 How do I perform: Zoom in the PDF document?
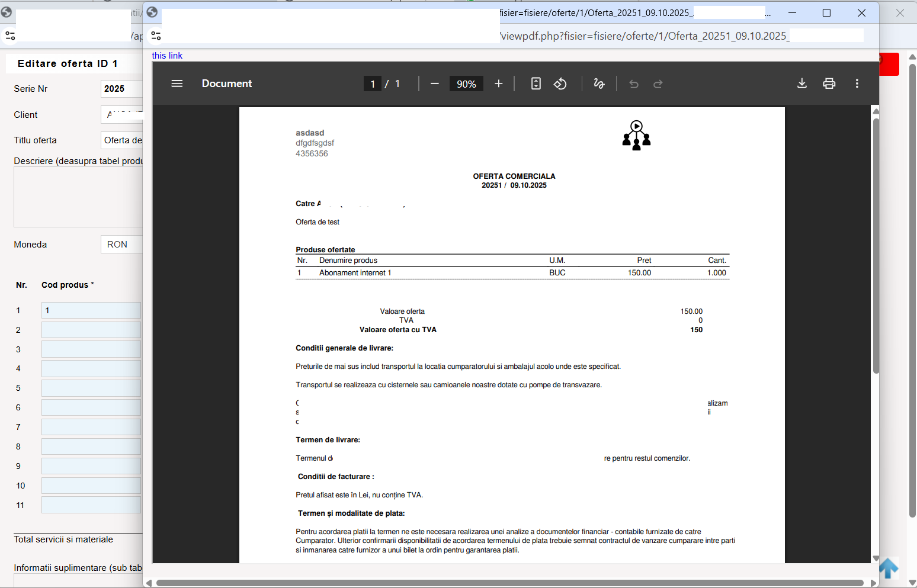[x=499, y=83]
